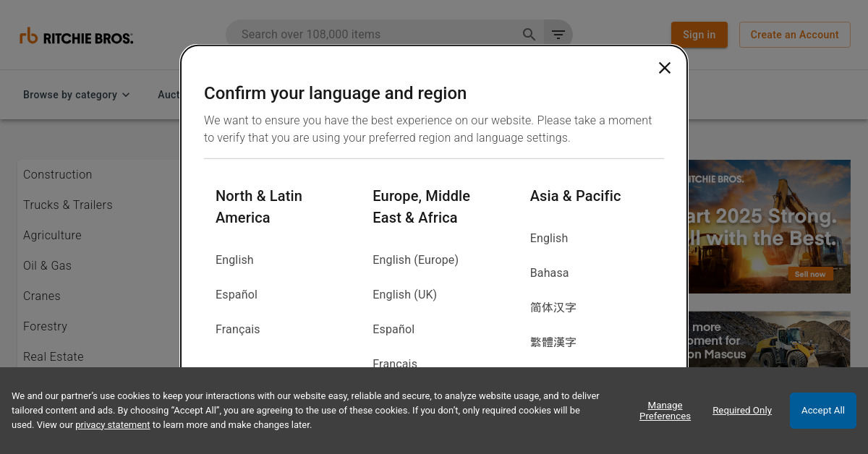Select the Construction category
Image resolution: width=868 pixels, height=454 pixels.
[57, 174]
